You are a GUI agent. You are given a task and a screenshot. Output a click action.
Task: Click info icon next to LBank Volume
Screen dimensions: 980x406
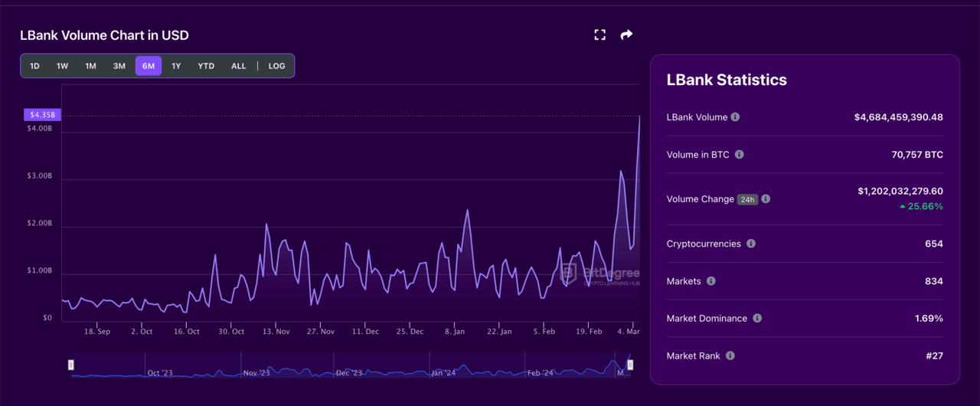(x=735, y=117)
